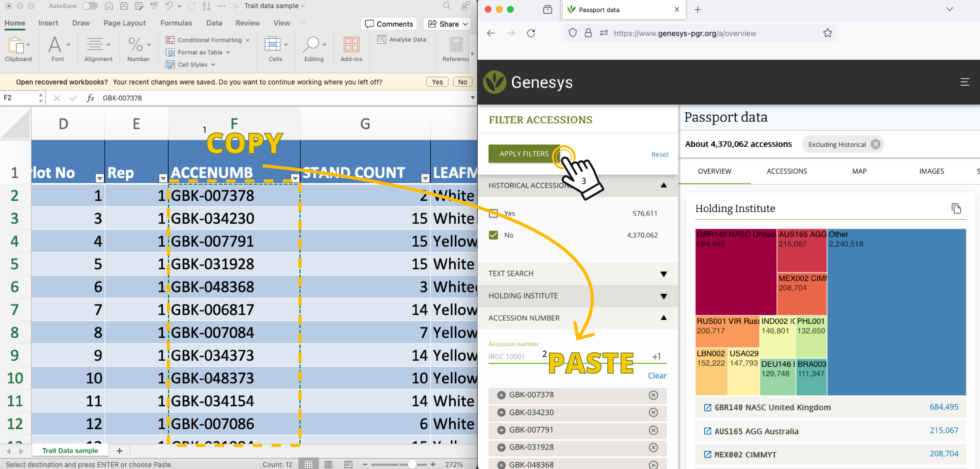This screenshot has width=980, height=469.
Task: Toggle the AutoSave switch
Action: click(x=90, y=6)
